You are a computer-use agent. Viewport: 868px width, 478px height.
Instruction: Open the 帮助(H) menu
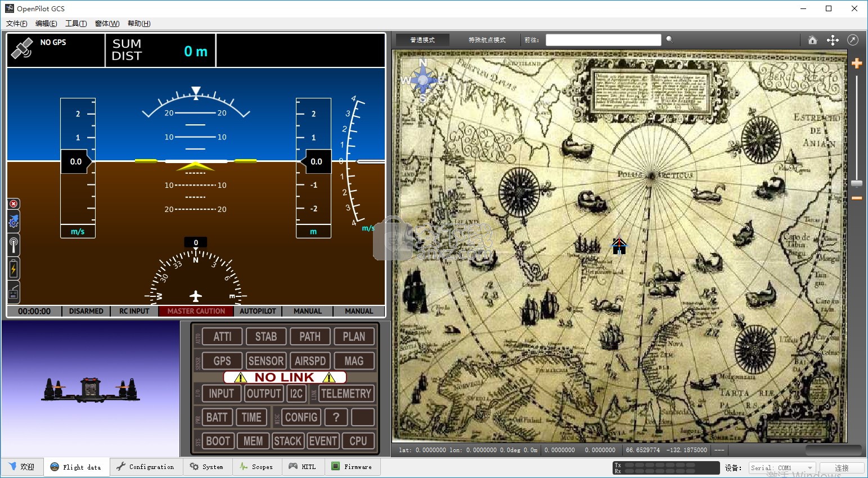[x=139, y=24]
